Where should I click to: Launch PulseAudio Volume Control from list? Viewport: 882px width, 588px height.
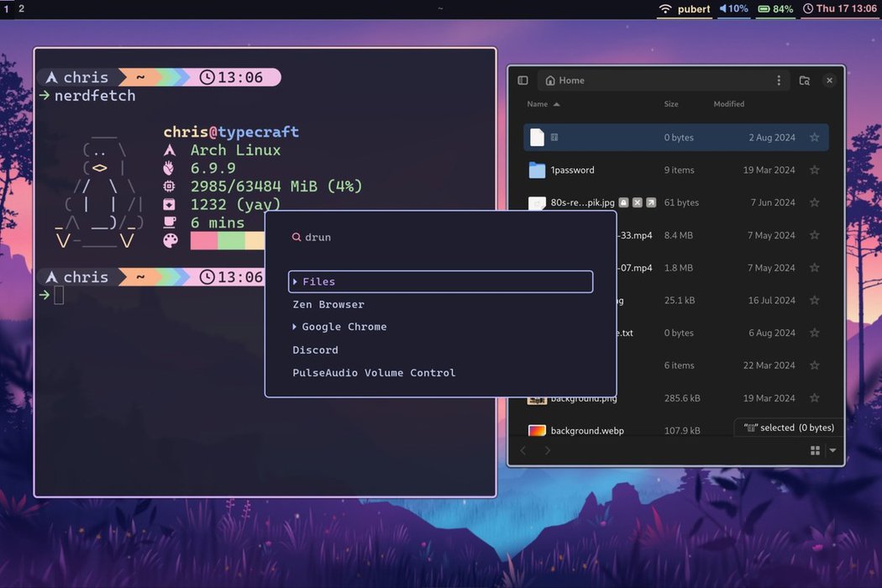coord(374,373)
